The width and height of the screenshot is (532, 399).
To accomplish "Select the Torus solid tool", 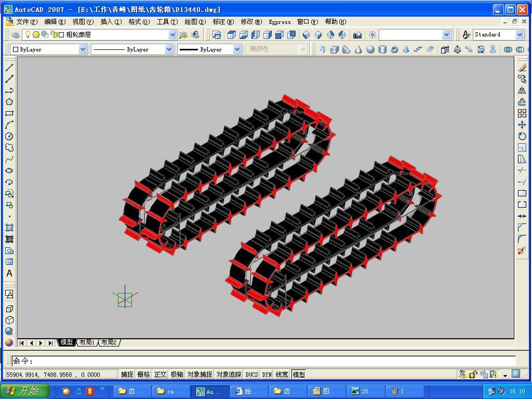I will point(394,49).
